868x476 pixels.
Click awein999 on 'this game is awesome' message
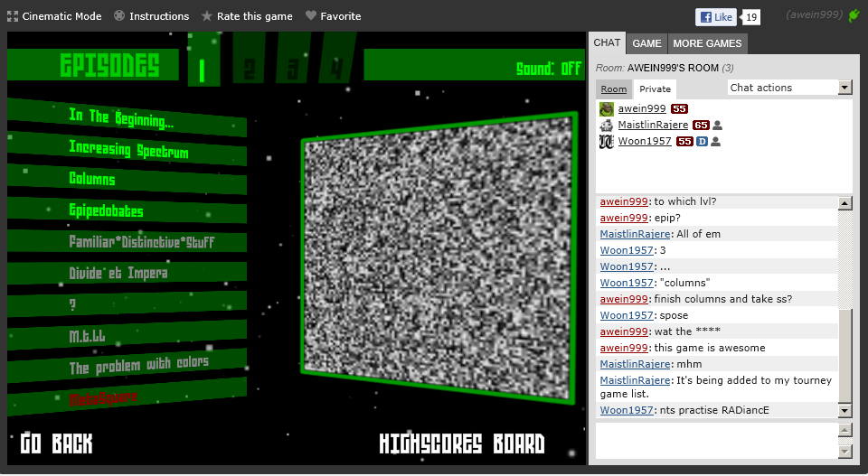(x=623, y=348)
